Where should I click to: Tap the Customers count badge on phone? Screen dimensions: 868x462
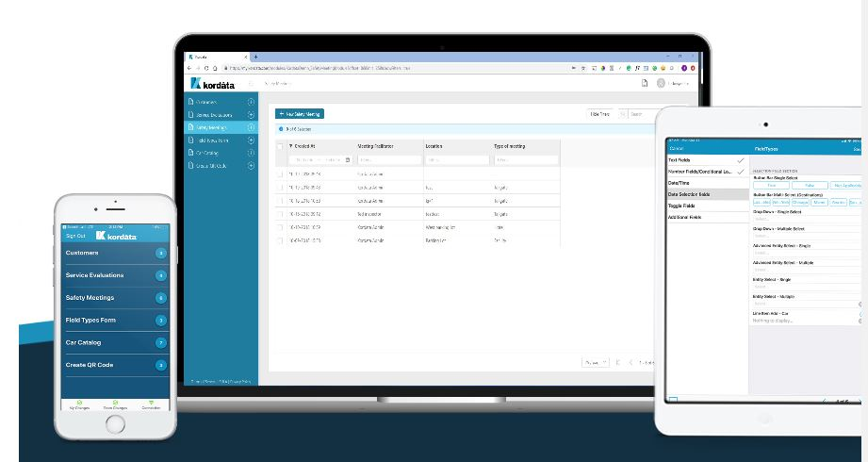click(160, 254)
